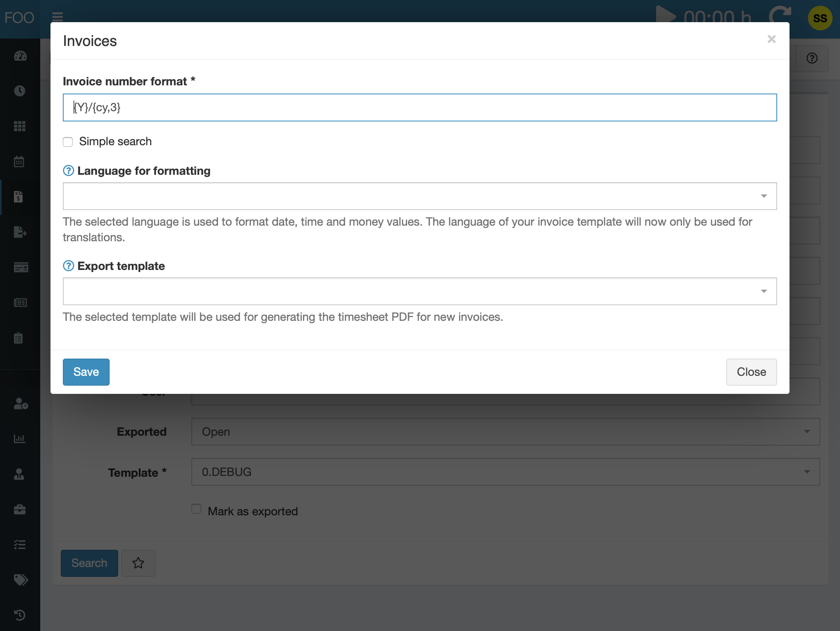Close the Invoices dialog with the X

click(x=771, y=39)
